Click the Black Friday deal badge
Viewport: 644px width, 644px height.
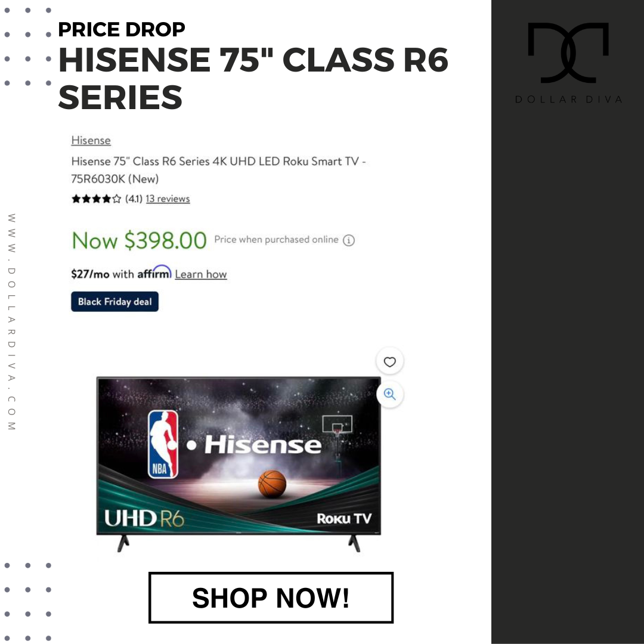114,302
